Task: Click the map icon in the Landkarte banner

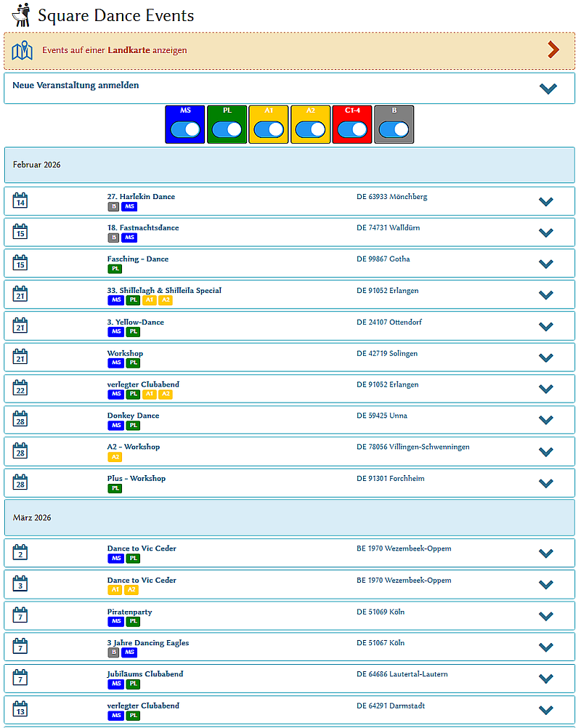Action: click(23, 50)
